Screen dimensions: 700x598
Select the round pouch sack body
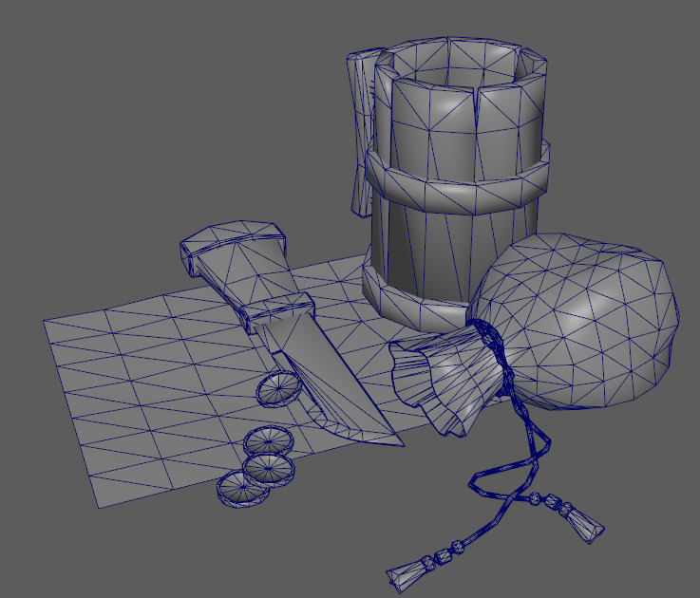[576, 322]
